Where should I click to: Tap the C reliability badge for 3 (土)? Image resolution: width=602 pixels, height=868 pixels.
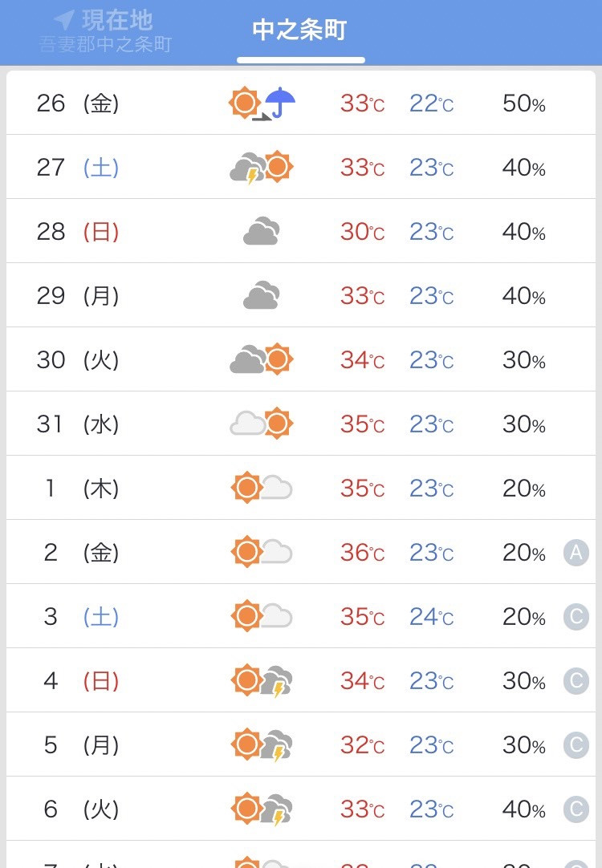coord(576,617)
